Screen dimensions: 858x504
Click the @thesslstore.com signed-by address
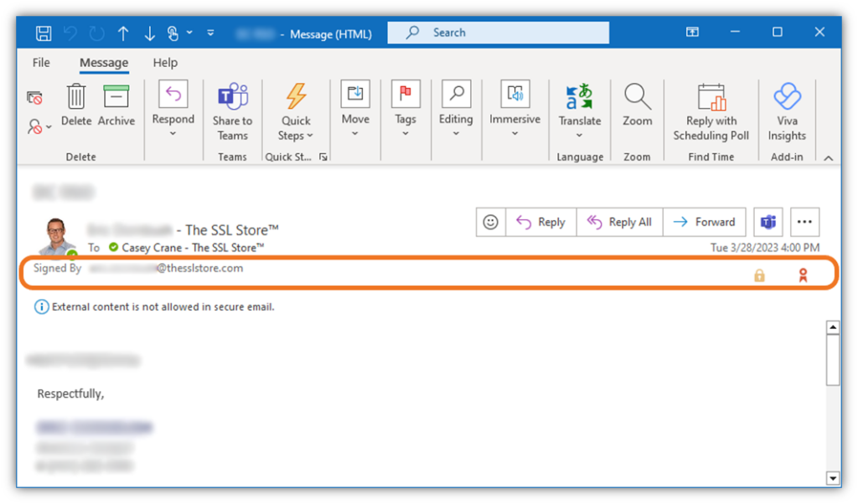pyautogui.click(x=199, y=269)
